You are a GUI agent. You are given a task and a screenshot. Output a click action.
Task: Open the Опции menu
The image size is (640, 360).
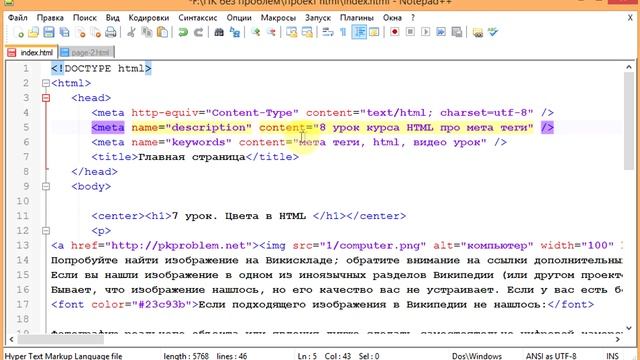point(239,18)
